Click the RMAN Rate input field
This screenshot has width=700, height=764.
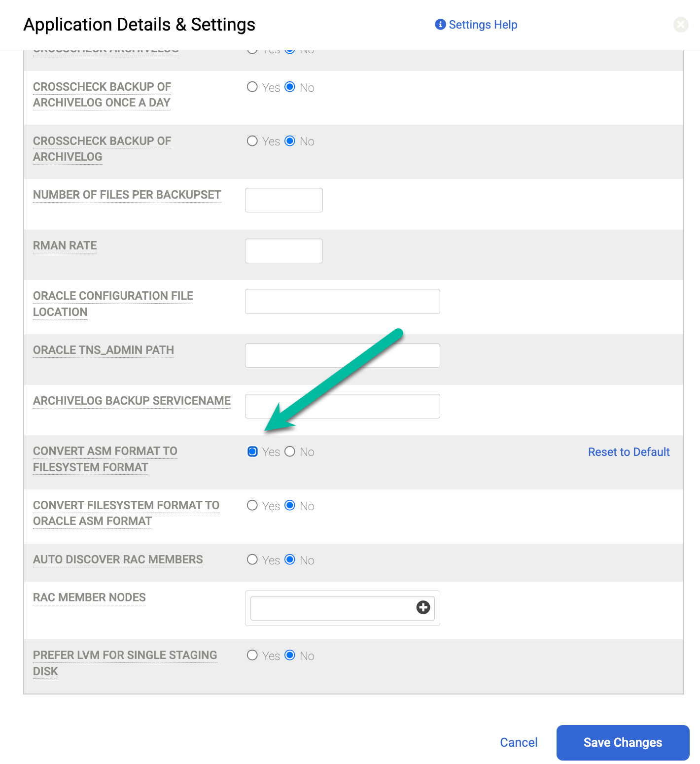point(283,250)
